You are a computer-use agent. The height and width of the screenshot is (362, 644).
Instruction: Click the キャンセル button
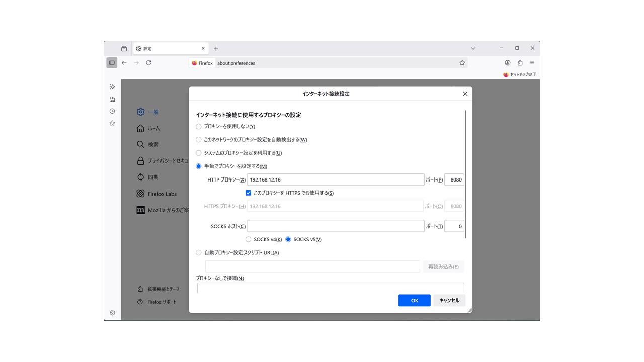coord(449,300)
